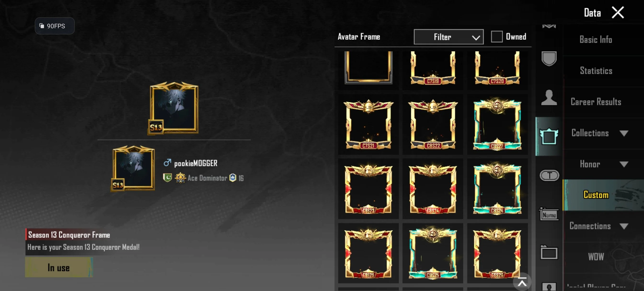The height and width of the screenshot is (291, 644).
Task: Switch to the Statistics tab
Action: point(596,71)
